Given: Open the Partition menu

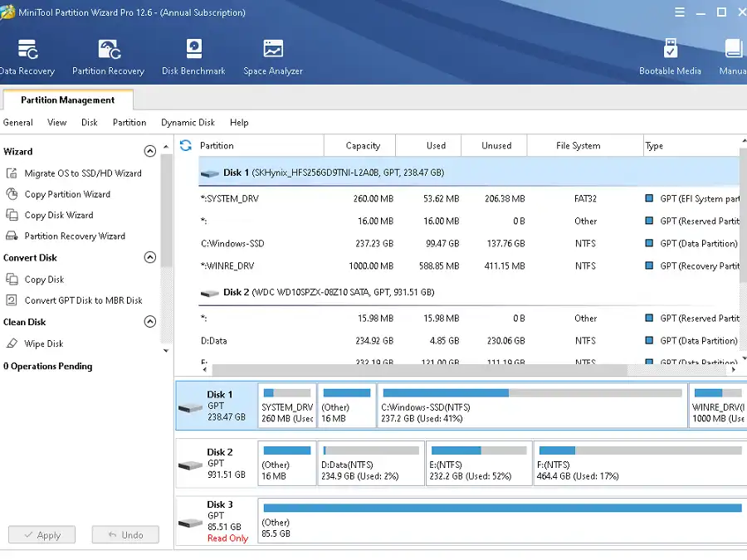Looking at the screenshot, I should [129, 122].
